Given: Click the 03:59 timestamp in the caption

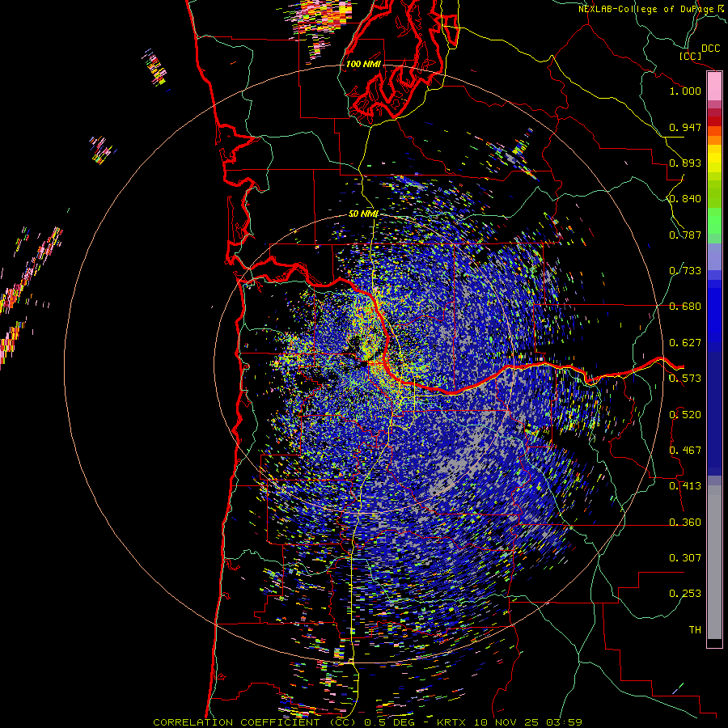Looking at the screenshot, I should pyautogui.click(x=565, y=722).
